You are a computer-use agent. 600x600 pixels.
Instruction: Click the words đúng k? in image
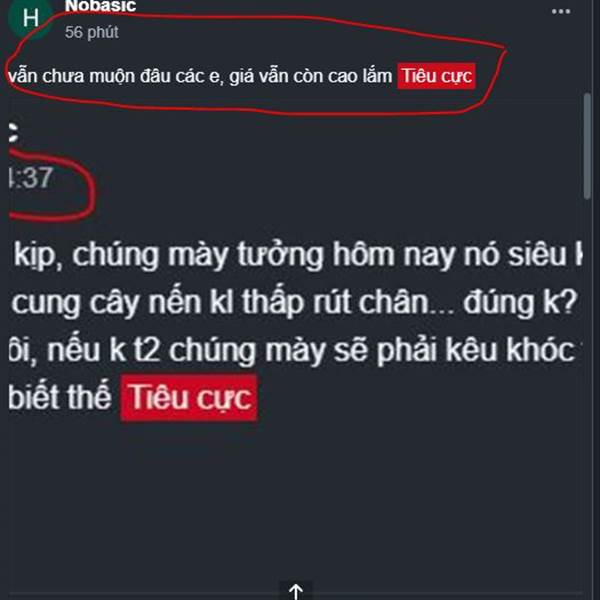tap(520, 303)
